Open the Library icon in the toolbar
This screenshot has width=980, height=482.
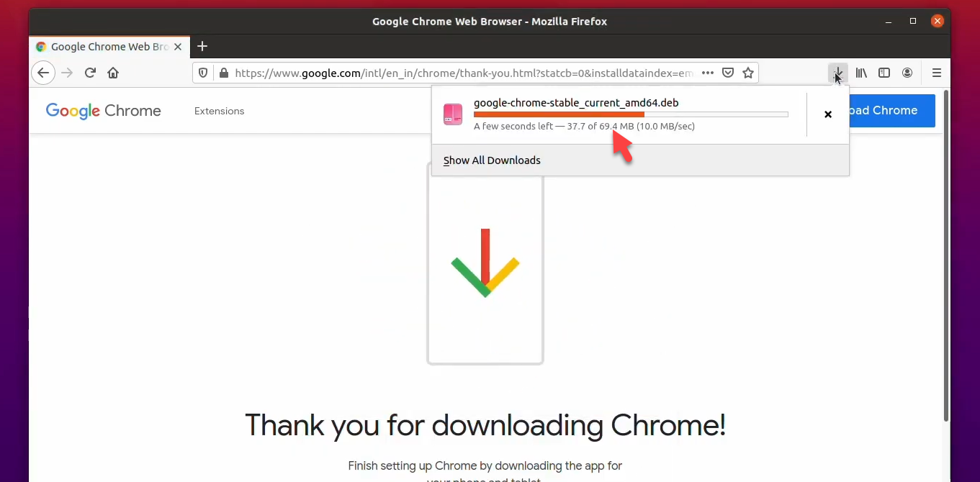pos(861,73)
